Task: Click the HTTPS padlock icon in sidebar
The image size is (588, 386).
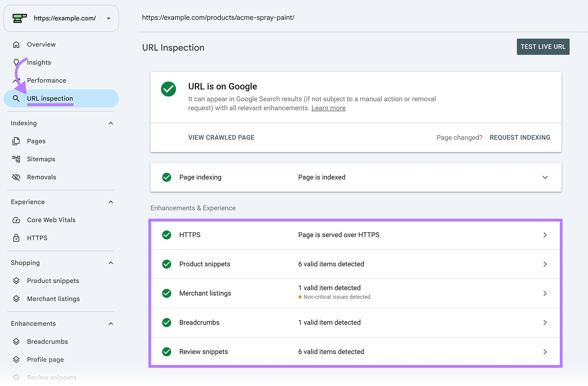Action: (16, 238)
